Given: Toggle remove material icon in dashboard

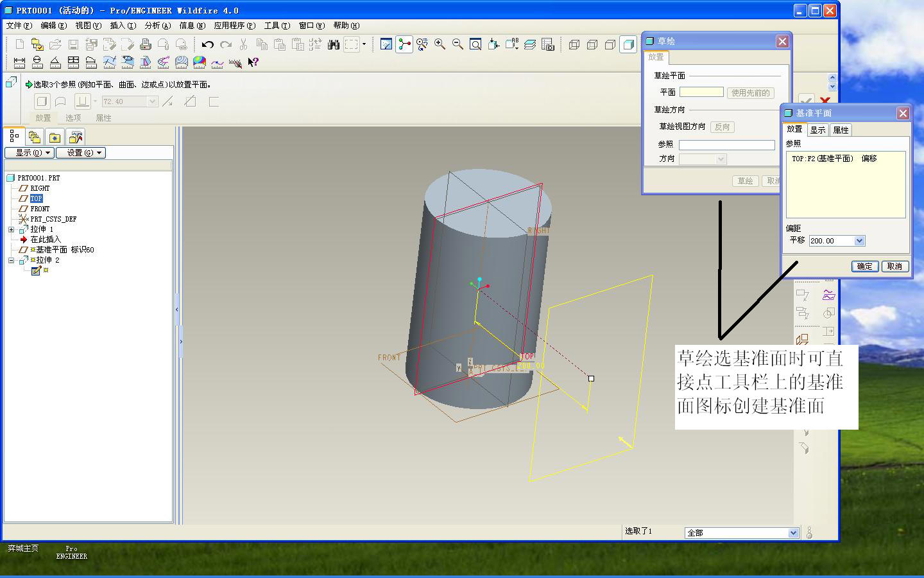Looking at the screenshot, I should point(190,101).
